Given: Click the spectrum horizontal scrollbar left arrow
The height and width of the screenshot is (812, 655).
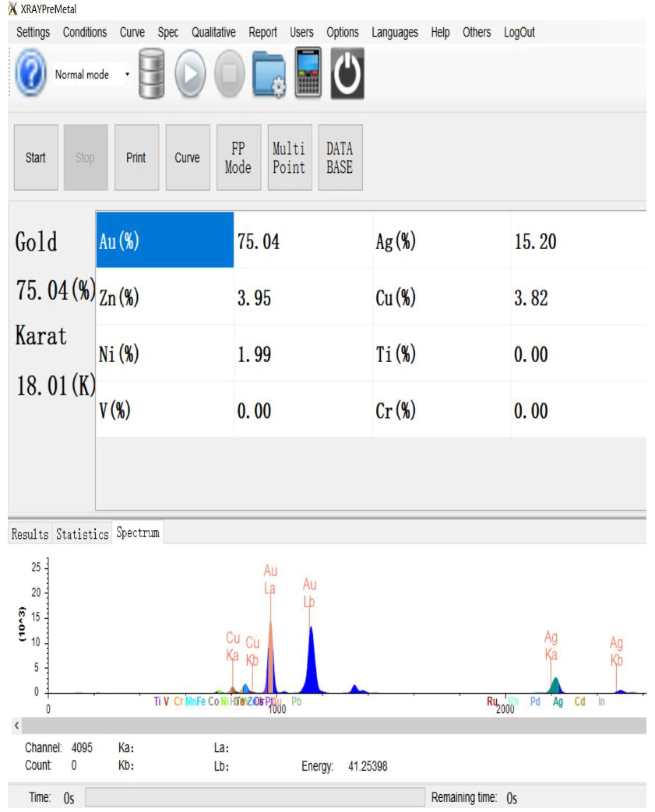Looking at the screenshot, I should pyautogui.click(x=17, y=726).
